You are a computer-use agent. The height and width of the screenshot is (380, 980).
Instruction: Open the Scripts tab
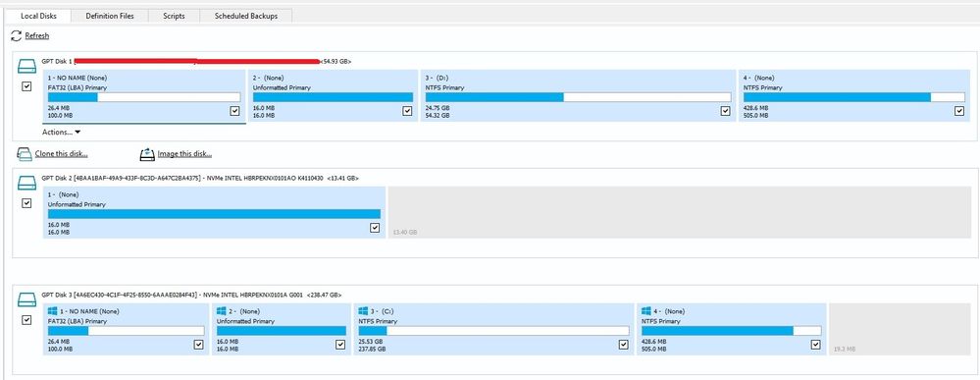click(174, 16)
